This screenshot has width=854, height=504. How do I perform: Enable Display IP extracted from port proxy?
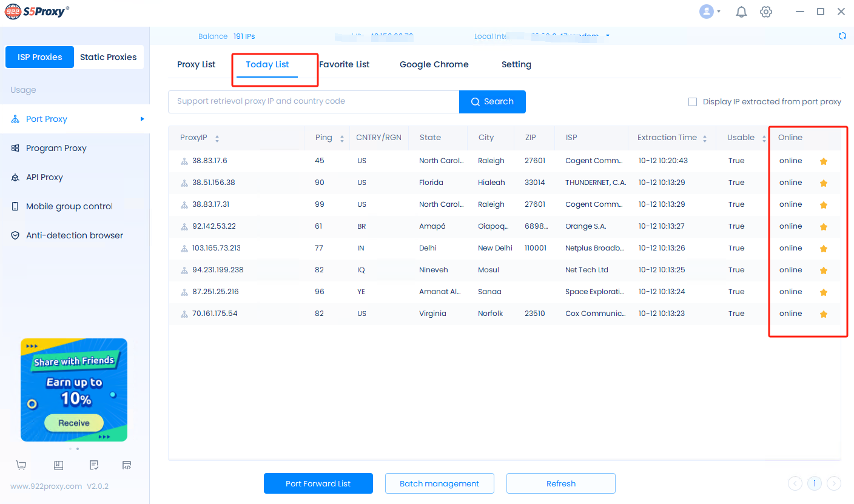pyautogui.click(x=693, y=102)
